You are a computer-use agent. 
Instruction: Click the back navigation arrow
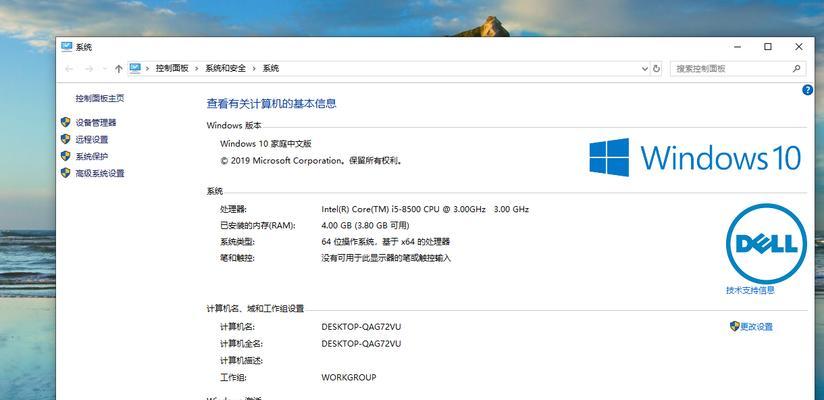click(69, 68)
